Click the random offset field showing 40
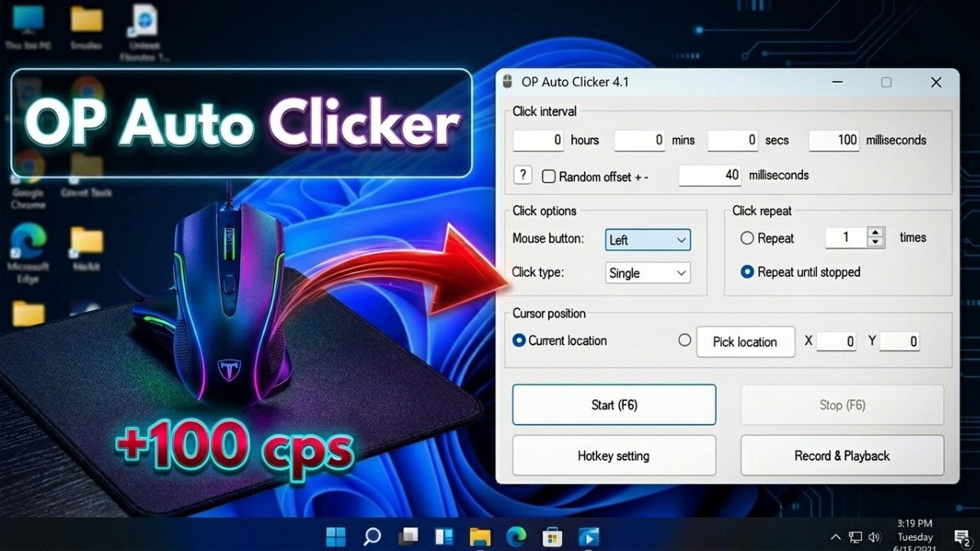Image resolution: width=980 pixels, height=551 pixels. [x=710, y=175]
